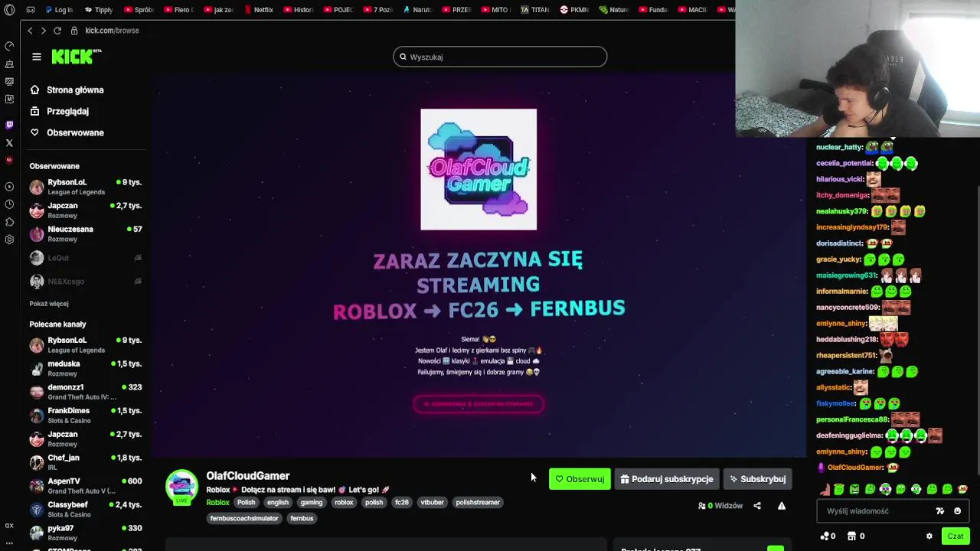Open X icon in Opera sidebar
This screenshot has height=551, width=980.
click(x=9, y=143)
